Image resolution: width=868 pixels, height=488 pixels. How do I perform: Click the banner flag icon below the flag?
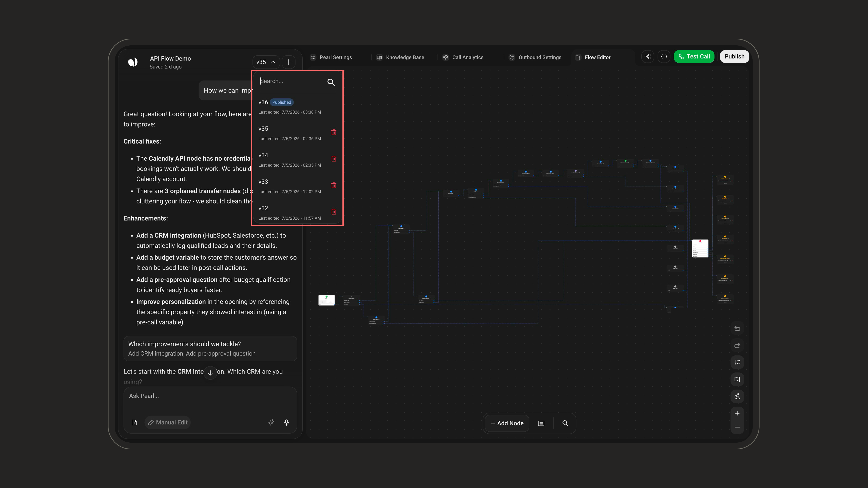pyautogui.click(x=737, y=379)
